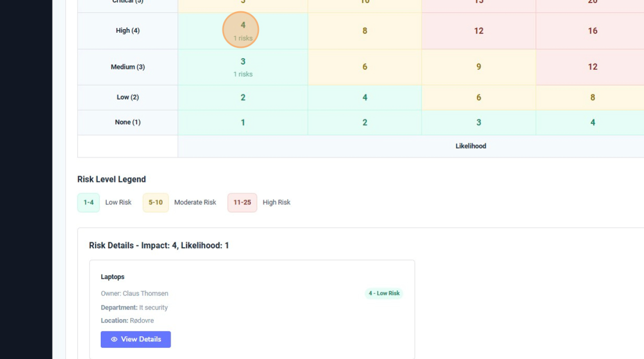Click the highlighted cell showing 4 with 1 risks
Viewport: 644px width, 359px height.
pos(242,30)
